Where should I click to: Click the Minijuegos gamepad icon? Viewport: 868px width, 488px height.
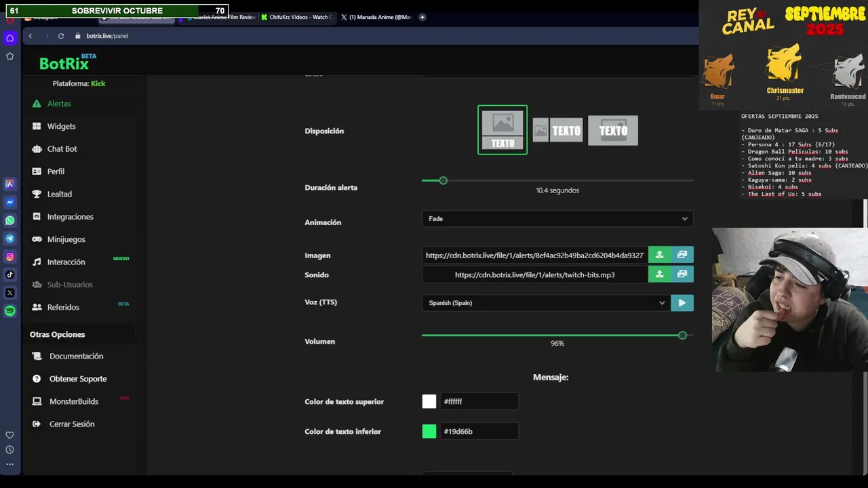point(37,239)
